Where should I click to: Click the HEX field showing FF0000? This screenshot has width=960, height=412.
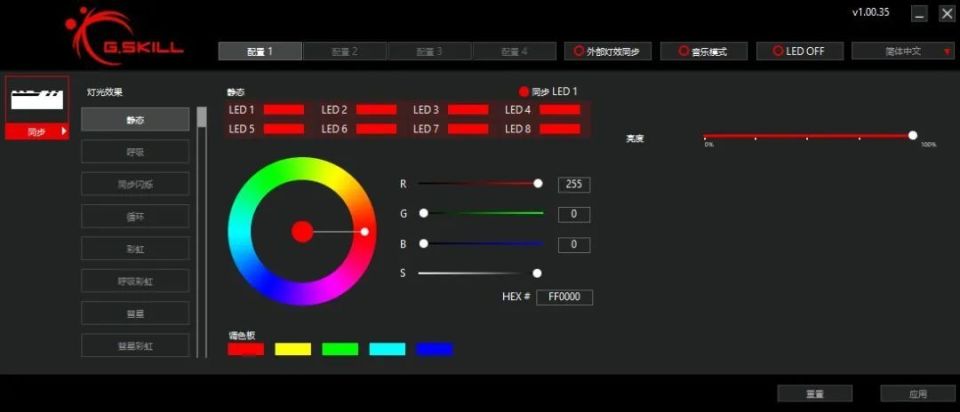pos(564,298)
